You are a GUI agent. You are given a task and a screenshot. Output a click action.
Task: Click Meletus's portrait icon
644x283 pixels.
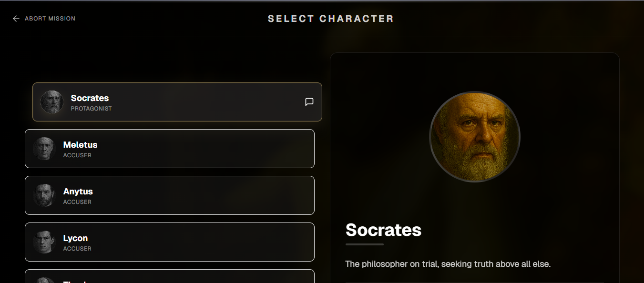(x=44, y=148)
